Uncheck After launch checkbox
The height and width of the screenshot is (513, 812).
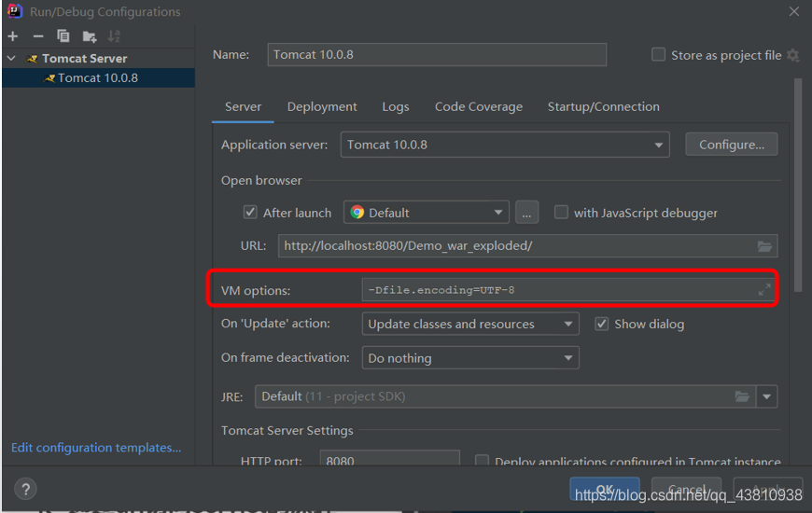point(250,213)
